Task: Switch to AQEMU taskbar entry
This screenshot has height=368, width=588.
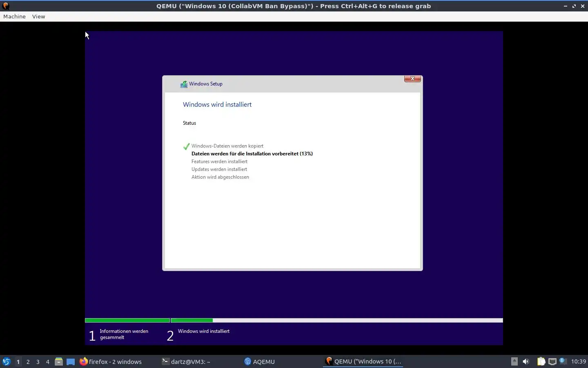Action: click(259, 361)
